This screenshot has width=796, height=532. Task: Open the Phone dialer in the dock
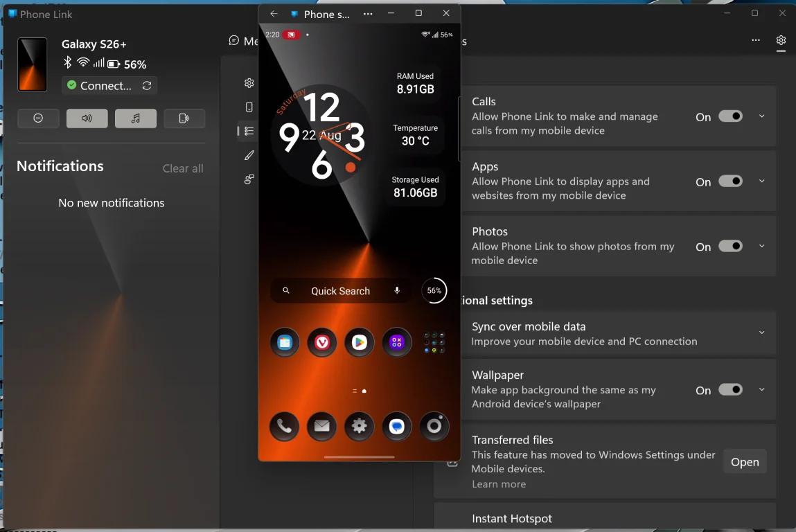(x=284, y=427)
